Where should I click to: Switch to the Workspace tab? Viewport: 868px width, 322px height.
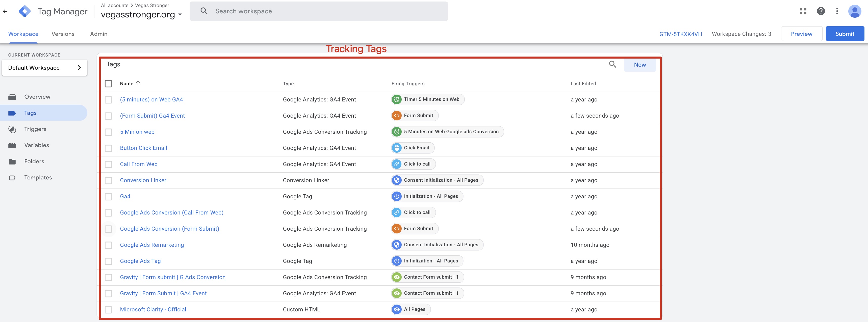[x=23, y=34]
